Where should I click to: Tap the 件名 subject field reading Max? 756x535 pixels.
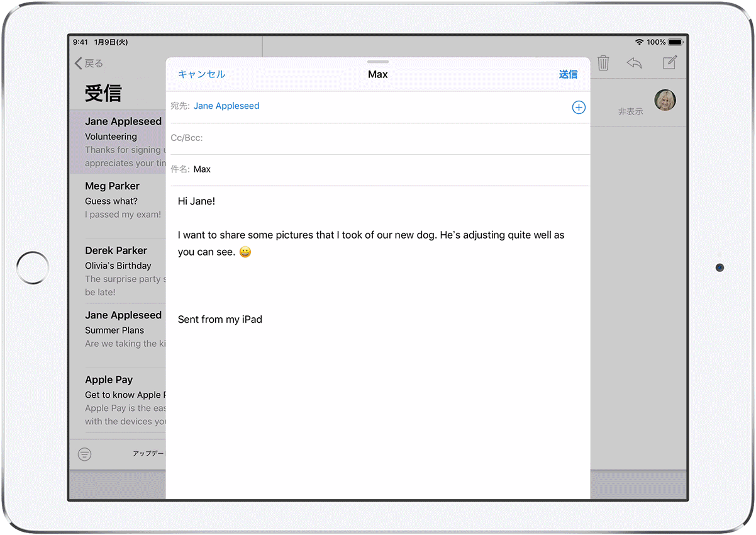pos(378,170)
